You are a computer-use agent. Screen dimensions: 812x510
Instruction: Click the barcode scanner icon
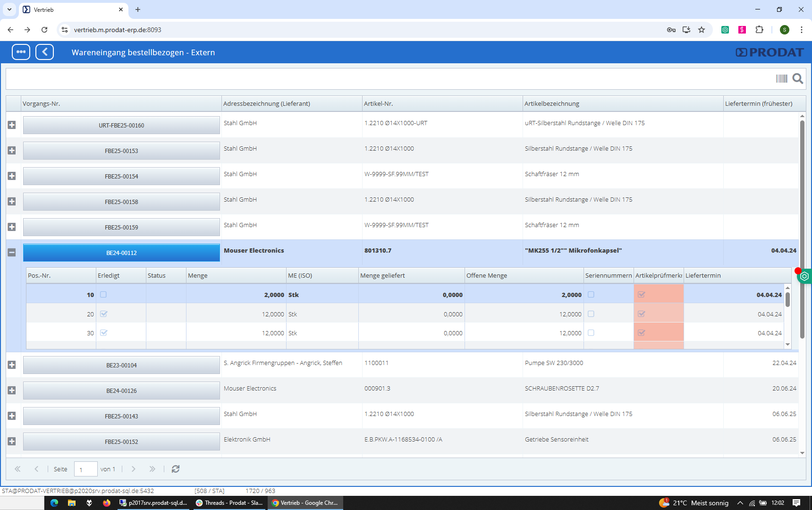781,78
